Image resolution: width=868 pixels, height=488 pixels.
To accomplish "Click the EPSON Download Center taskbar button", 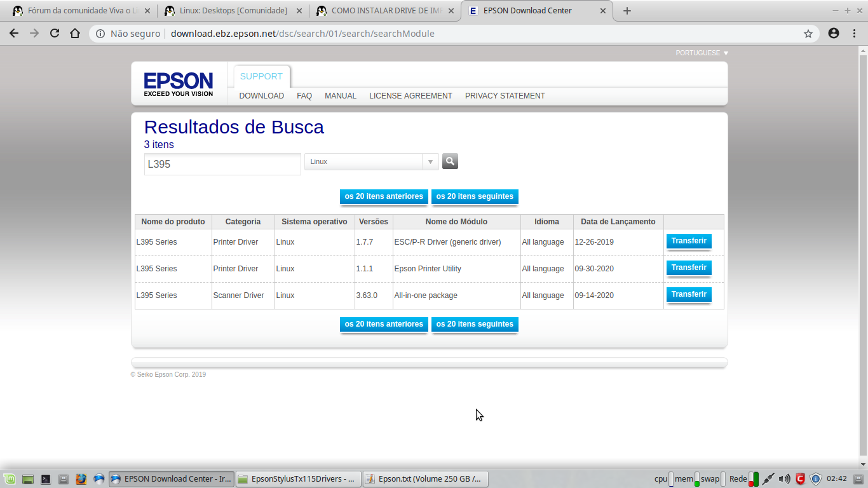I will coord(172,479).
